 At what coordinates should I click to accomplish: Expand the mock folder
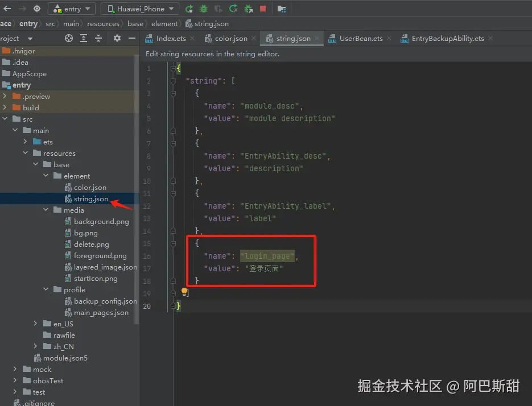click(x=15, y=369)
